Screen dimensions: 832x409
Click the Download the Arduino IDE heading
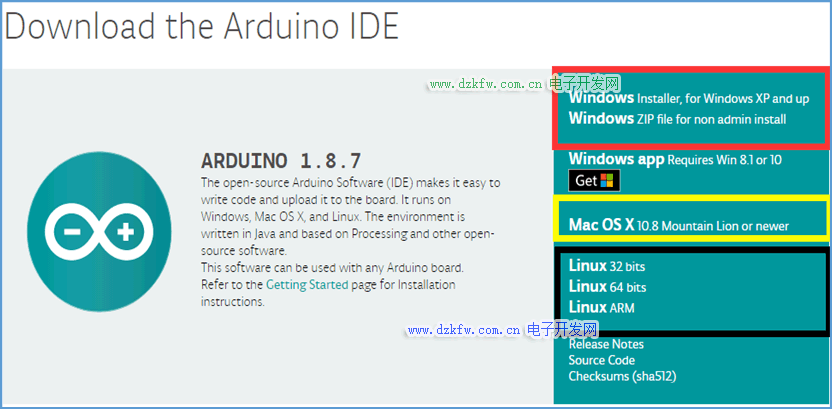coord(201,26)
